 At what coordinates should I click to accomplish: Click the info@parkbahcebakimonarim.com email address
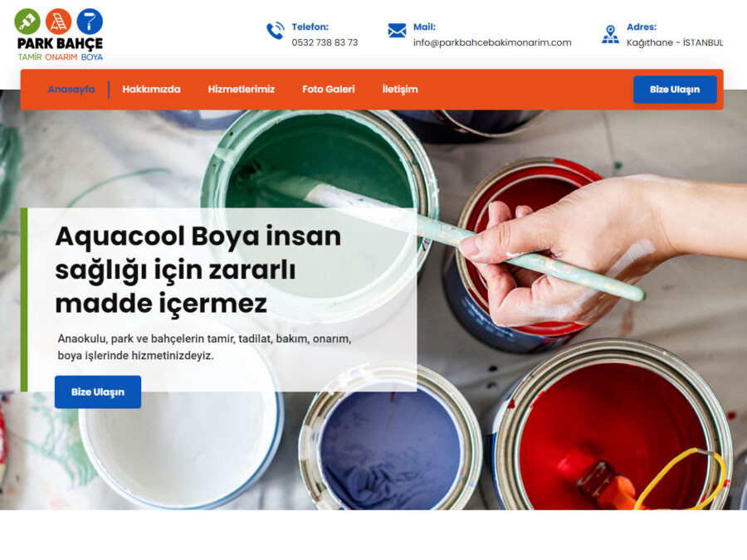click(x=492, y=42)
